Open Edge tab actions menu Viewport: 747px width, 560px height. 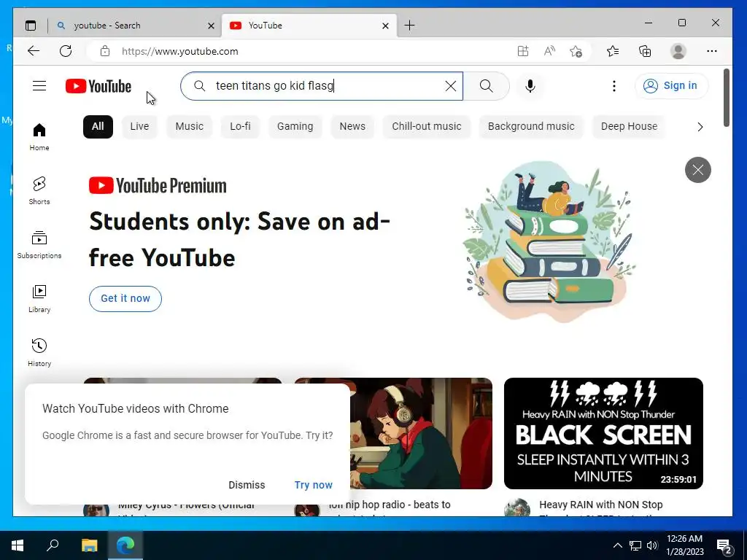click(x=31, y=26)
